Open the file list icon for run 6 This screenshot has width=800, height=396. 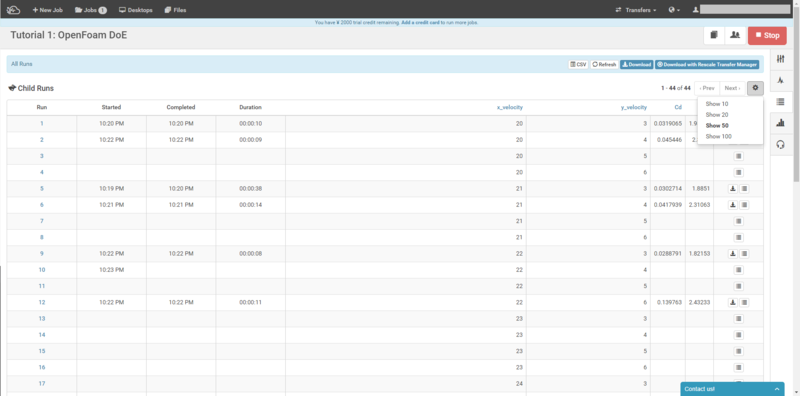(x=744, y=205)
